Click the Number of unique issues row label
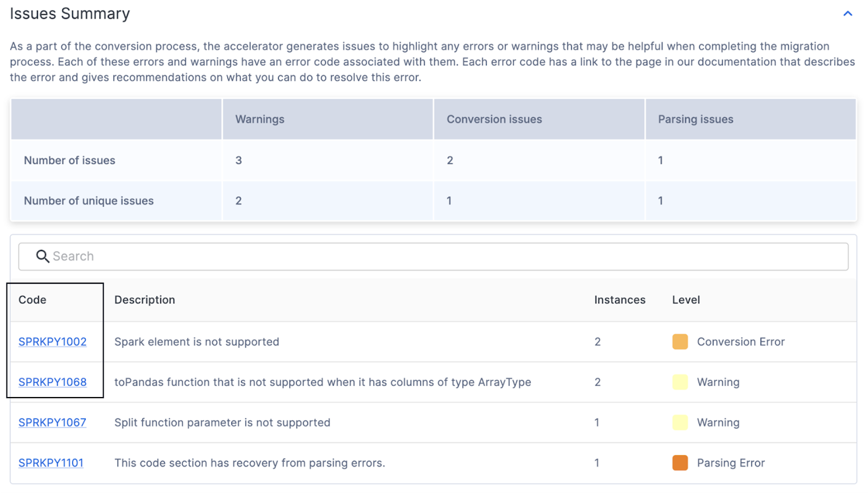868x493 pixels. point(89,201)
